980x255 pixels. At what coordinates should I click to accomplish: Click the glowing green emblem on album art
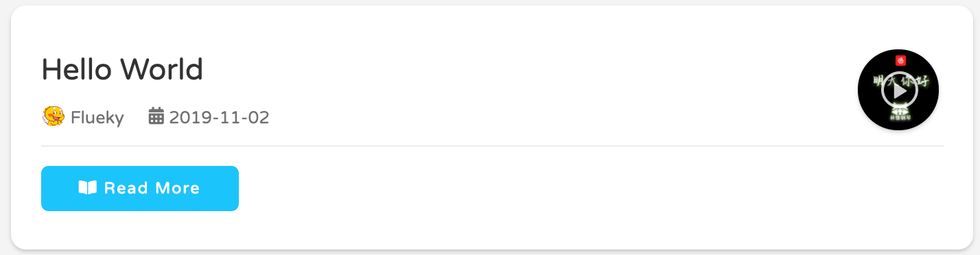pyautogui.click(x=898, y=110)
